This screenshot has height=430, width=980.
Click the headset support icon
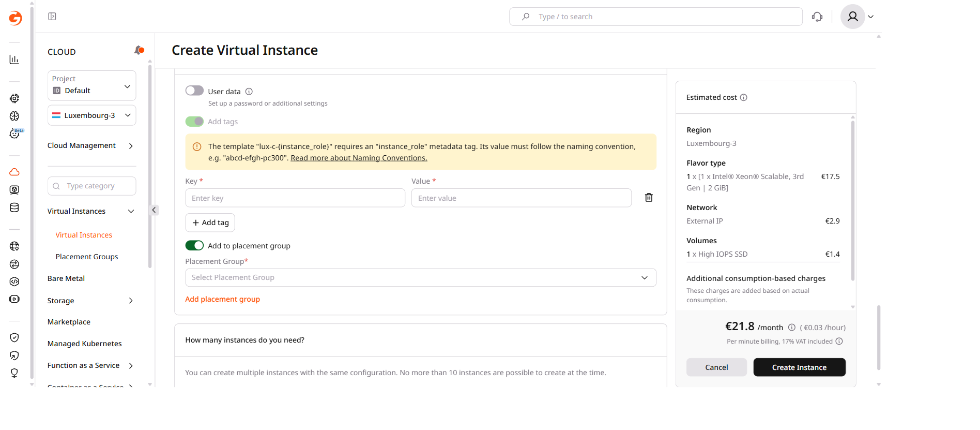[817, 17]
